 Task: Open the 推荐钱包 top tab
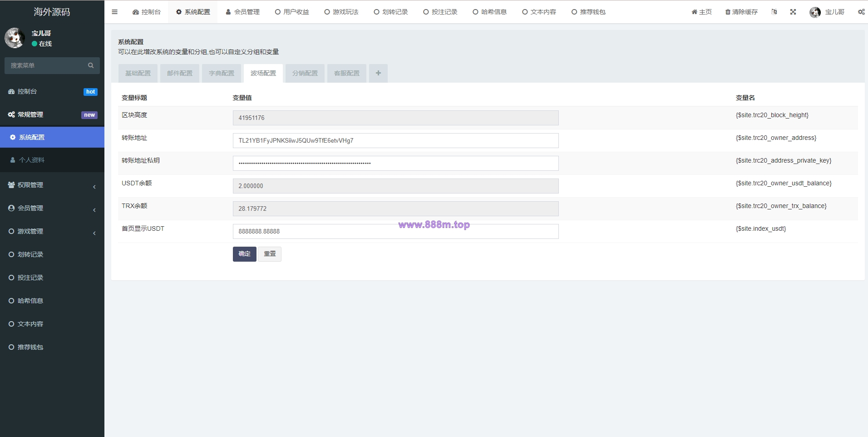click(589, 12)
